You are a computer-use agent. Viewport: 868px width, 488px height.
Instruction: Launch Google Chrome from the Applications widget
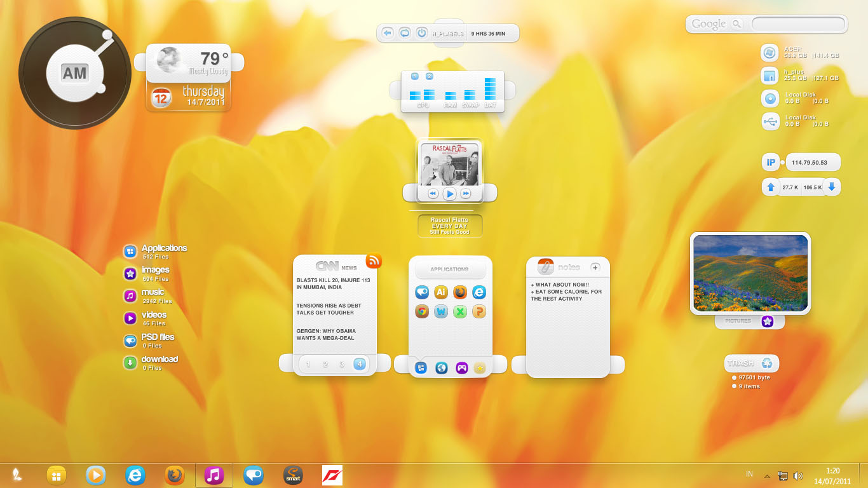pos(422,311)
